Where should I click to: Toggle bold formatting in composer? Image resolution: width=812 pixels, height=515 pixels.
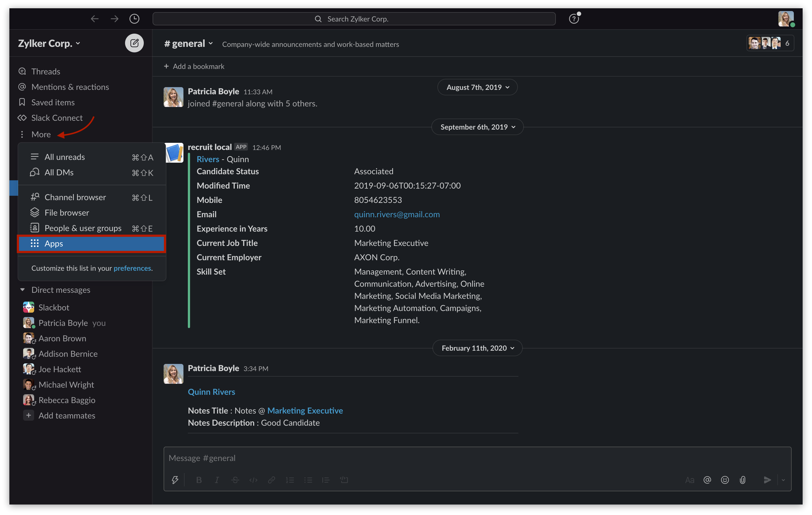tap(199, 479)
